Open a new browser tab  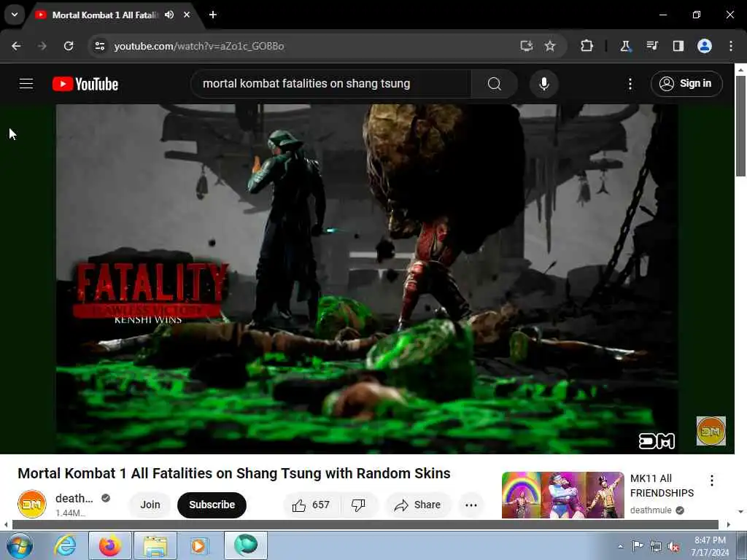point(213,15)
